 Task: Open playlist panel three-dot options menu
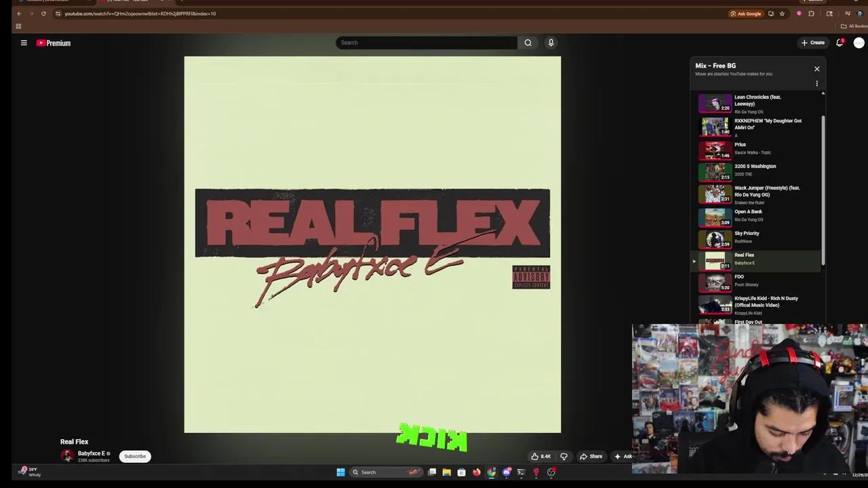816,83
